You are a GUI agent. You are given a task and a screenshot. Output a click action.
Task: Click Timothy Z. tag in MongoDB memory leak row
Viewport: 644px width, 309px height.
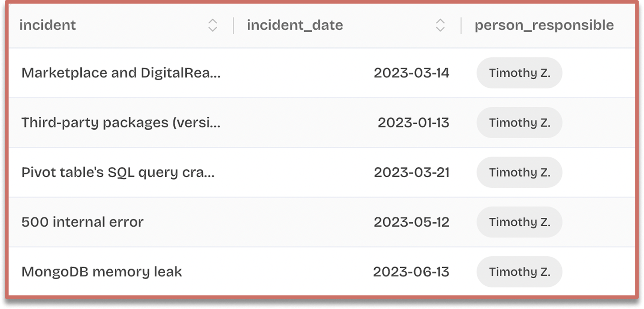(519, 272)
